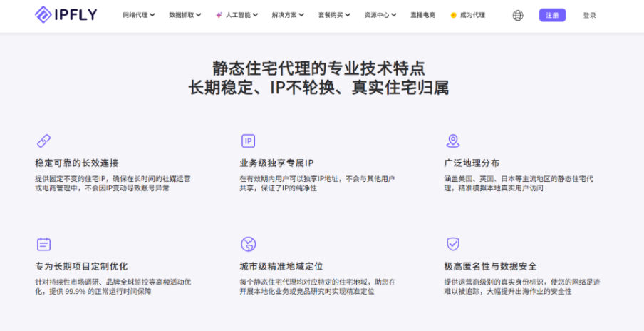Open the globe language selector
644x331 pixels.
(518, 16)
